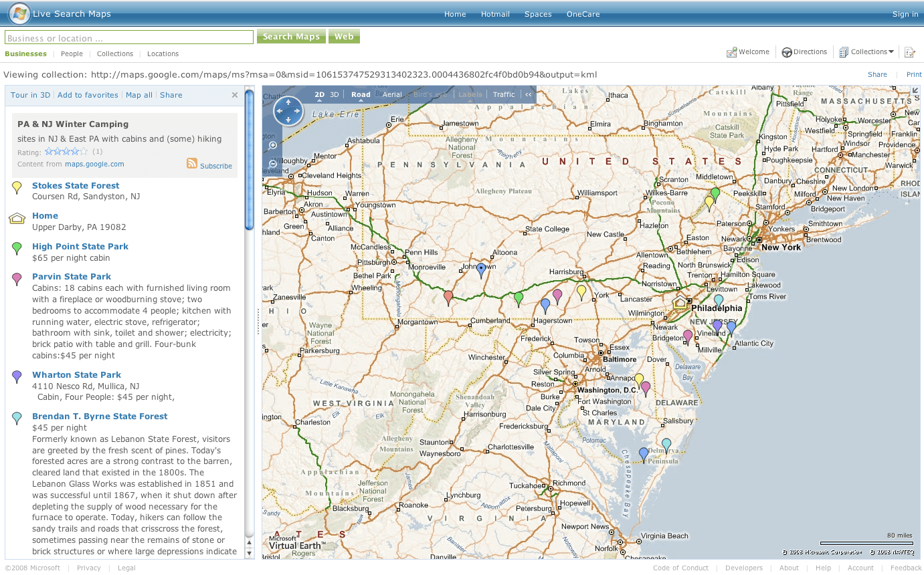Click the green Web button
The image size is (924, 575).
pyautogui.click(x=344, y=37)
